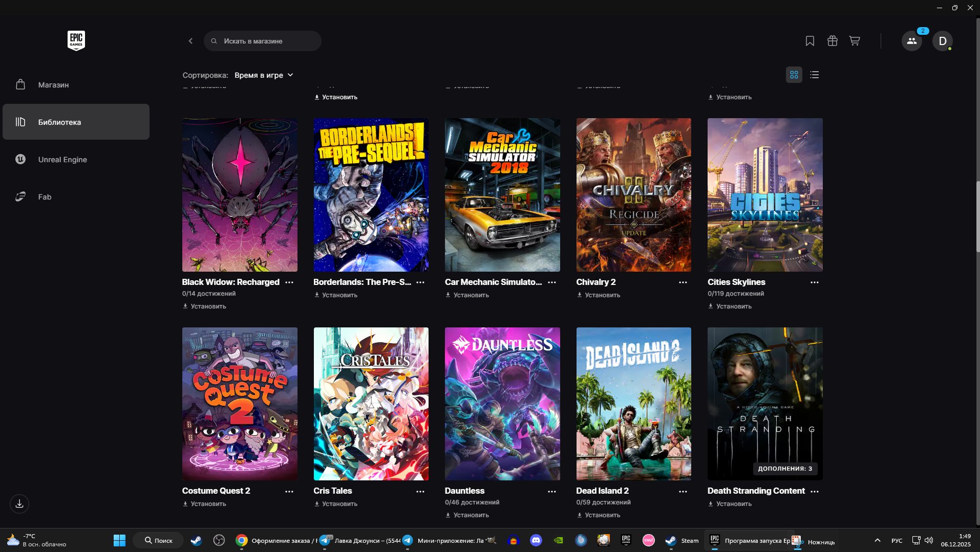Open the shopping cart
The height and width of the screenshot is (552, 980).
[x=854, y=41]
